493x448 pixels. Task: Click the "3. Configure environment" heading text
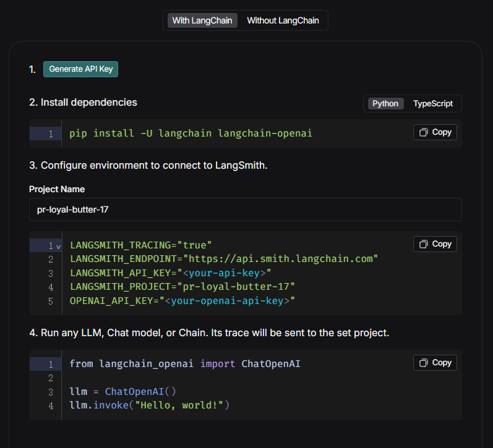click(x=148, y=165)
